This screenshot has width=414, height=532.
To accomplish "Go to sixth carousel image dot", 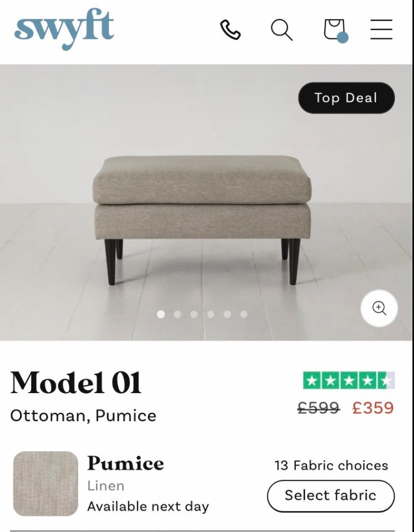I will [244, 314].
